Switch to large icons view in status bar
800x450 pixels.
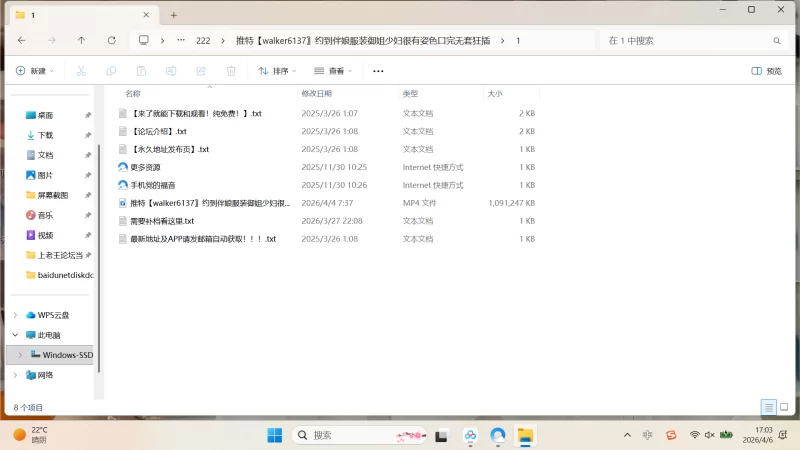pyautogui.click(x=784, y=407)
